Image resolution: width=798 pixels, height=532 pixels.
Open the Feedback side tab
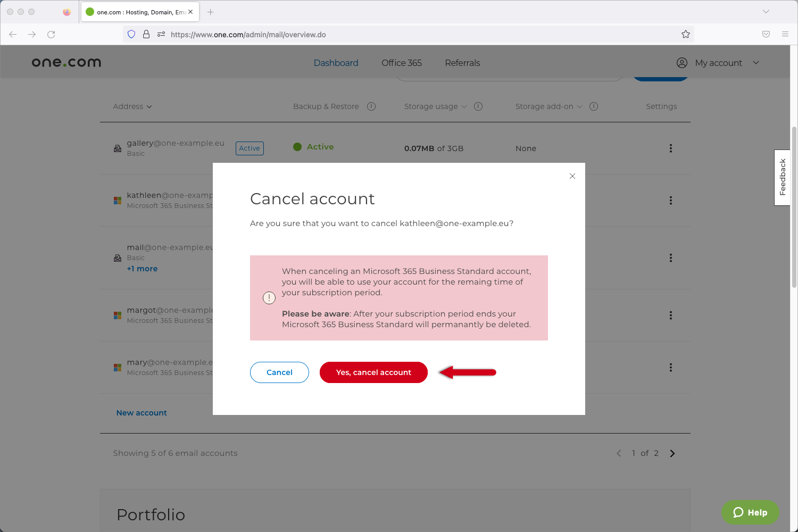coord(782,178)
